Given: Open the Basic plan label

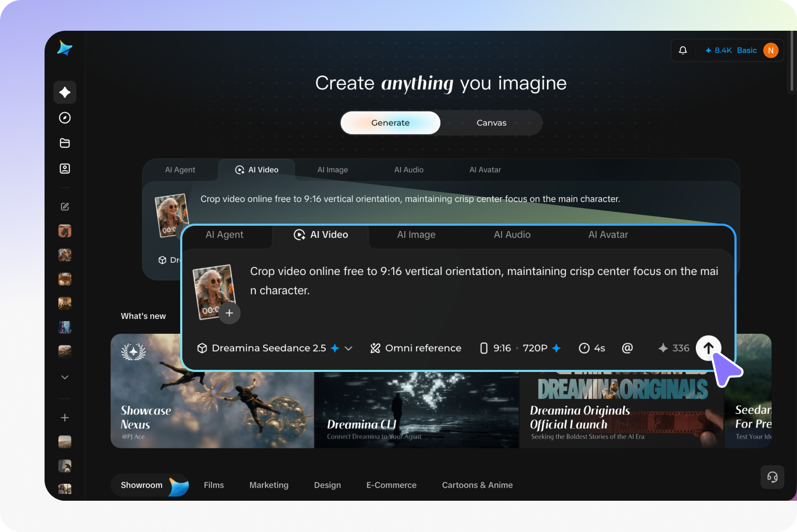Looking at the screenshot, I should coord(747,50).
